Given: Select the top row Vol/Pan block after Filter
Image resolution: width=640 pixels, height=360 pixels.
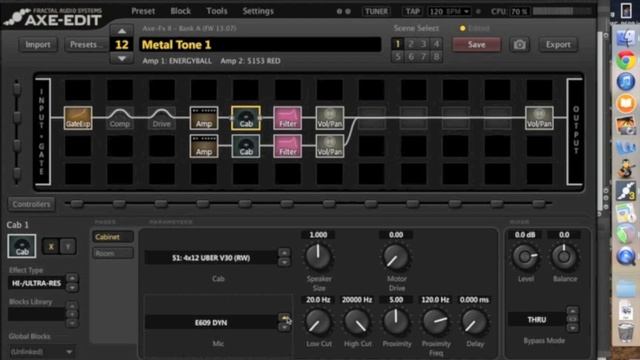Looking at the screenshot, I should 330,118.
